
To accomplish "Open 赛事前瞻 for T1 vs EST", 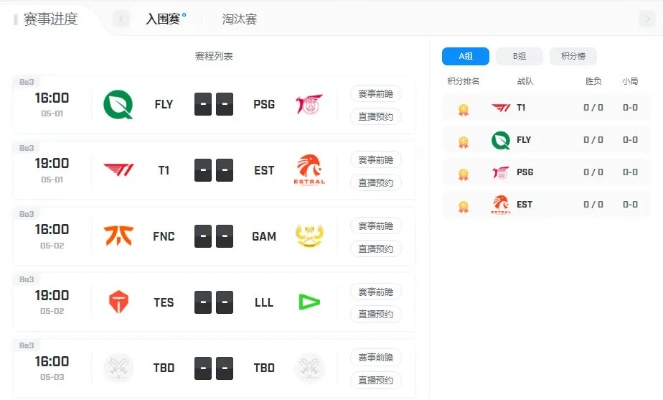I will 376,160.
